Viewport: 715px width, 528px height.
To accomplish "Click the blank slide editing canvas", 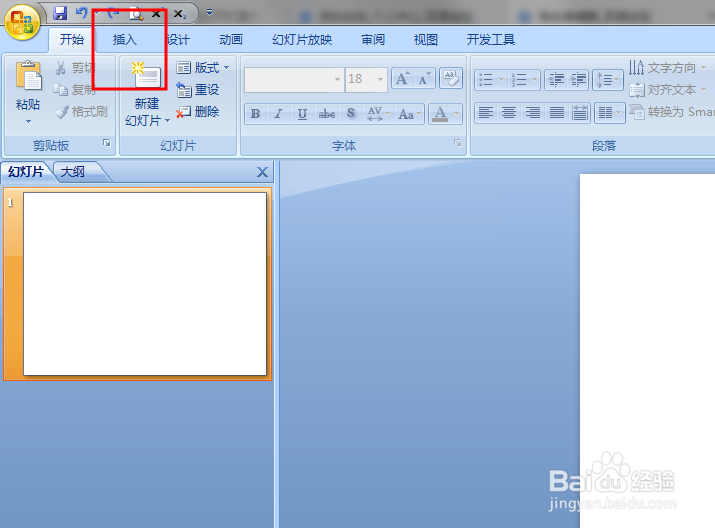I will click(x=647, y=350).
